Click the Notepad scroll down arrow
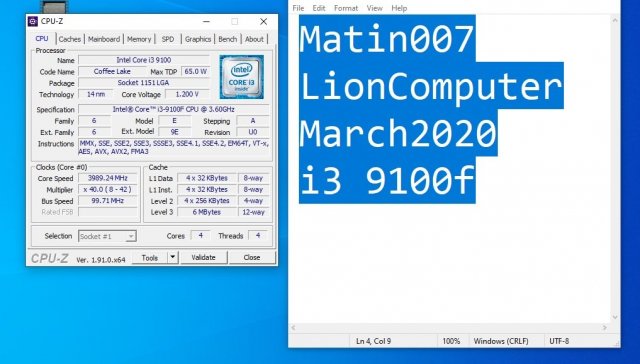The width and height of the screenshot is (640, 364). tap(615, 317)
